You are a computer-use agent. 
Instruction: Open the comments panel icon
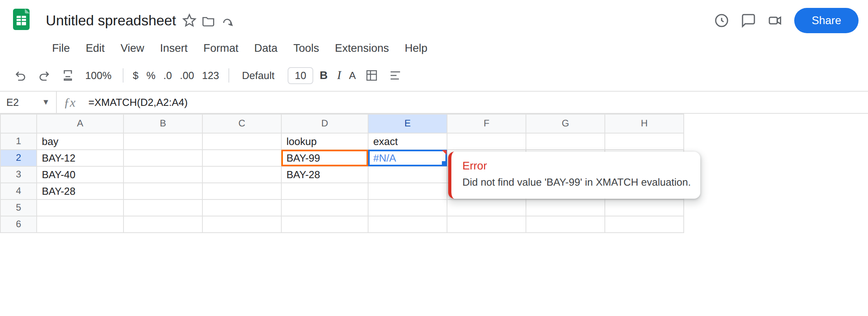point(748,21)
